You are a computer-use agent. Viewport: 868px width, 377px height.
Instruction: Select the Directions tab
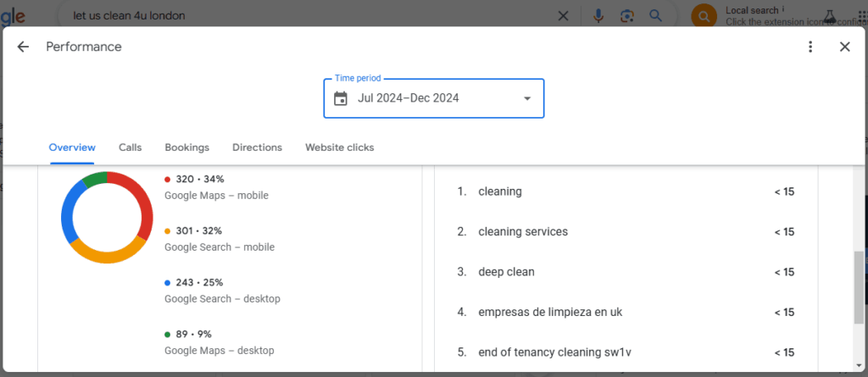[x=257, y=147]
